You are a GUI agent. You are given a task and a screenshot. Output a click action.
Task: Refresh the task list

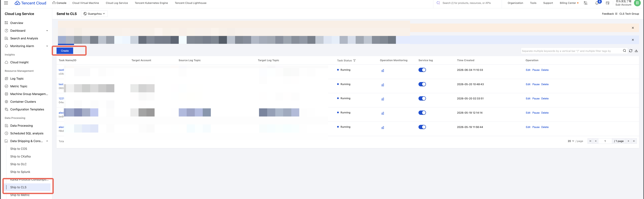tap(631, 51)
